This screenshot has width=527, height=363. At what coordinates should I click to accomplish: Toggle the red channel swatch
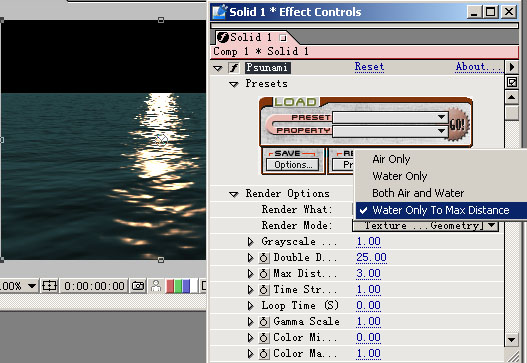click(170, 286)
